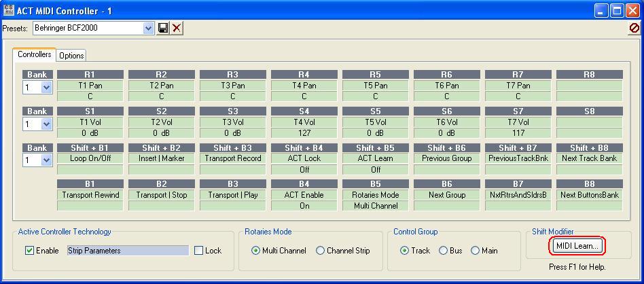Click the Insert | Marker assignment cell

tap(162, 158)
